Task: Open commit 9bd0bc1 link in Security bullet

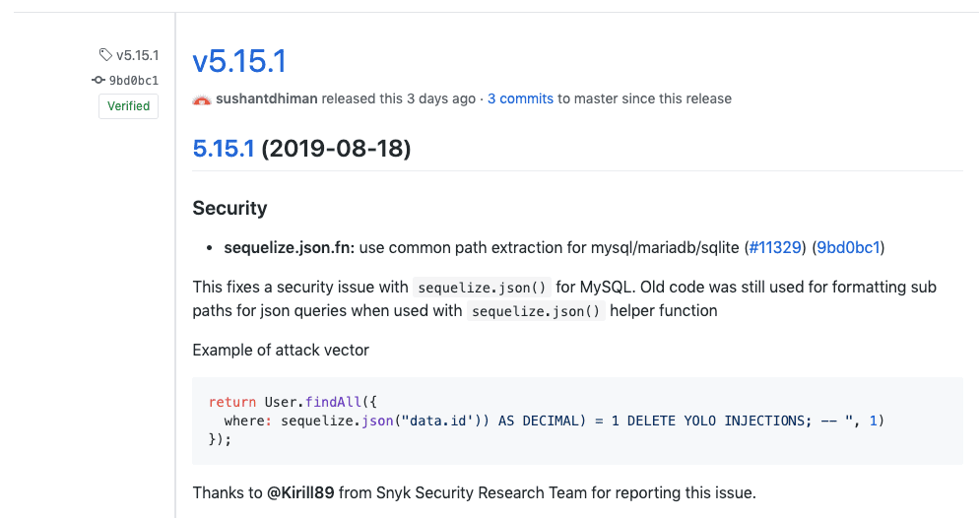Action: click(x=848, y=247)
